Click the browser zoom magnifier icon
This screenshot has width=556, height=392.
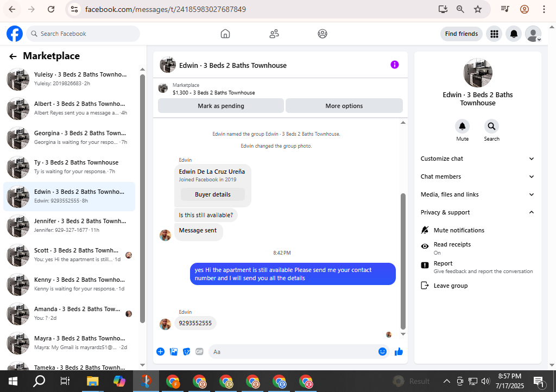[460, 9]
